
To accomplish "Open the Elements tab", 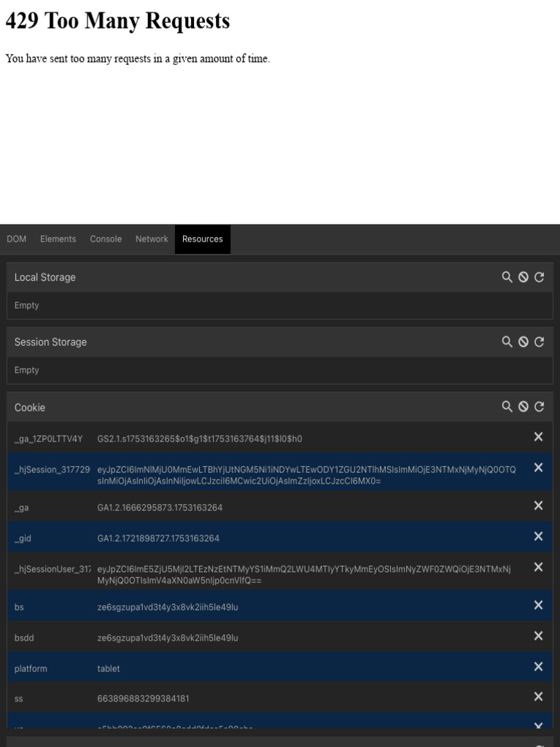I will click(x=58, y=239).
